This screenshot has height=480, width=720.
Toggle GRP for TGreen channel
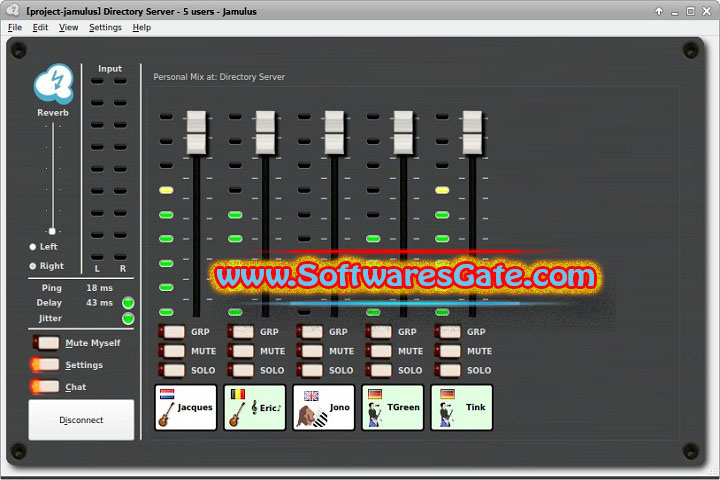[378, 332]
